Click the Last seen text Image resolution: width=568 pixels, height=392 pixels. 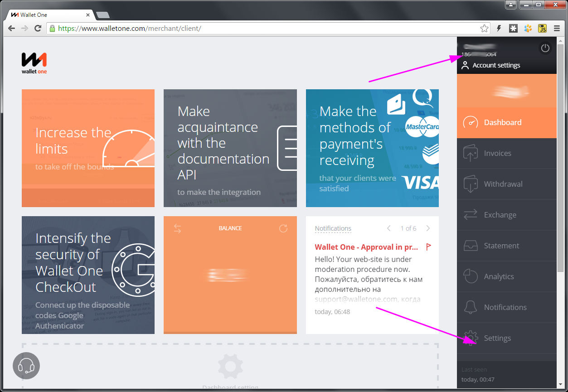tap(474, 370)
